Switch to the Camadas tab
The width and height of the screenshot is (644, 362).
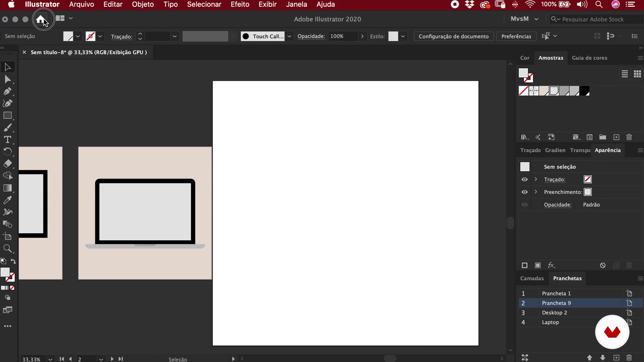coord(532,279)
